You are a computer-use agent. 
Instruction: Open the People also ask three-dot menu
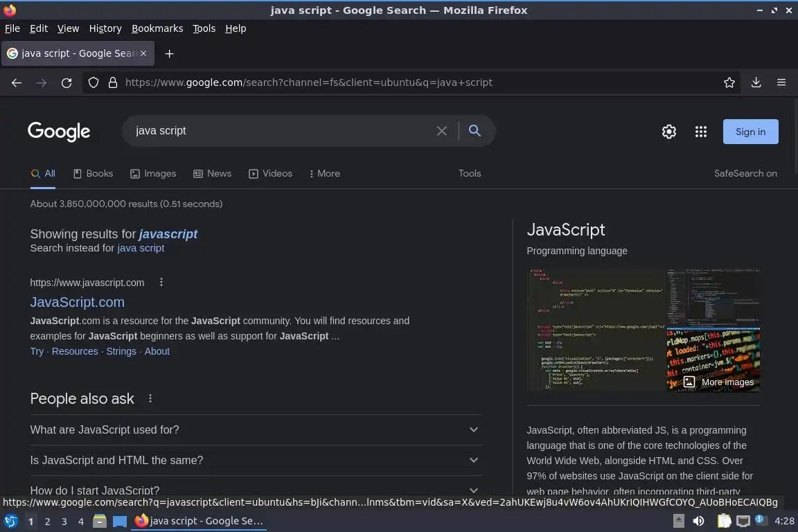click(x=150, y=398)
